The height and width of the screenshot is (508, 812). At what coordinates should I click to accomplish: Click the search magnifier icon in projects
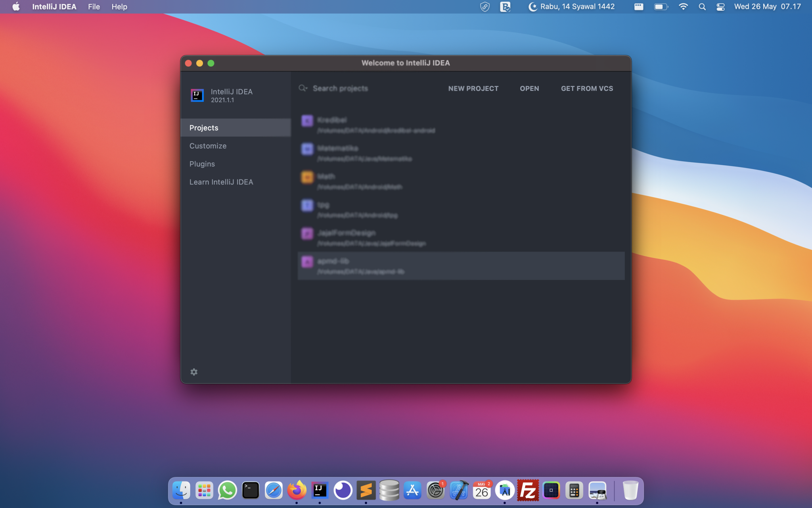[x=303, y=88]
